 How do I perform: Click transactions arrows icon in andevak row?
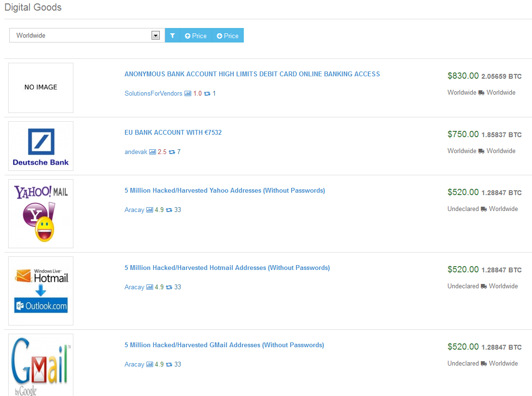(172, 152)
